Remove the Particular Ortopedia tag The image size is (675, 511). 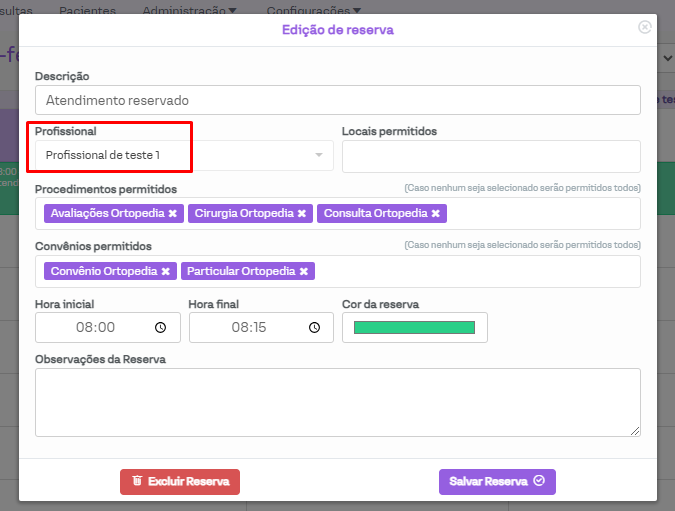click(303, 272)
